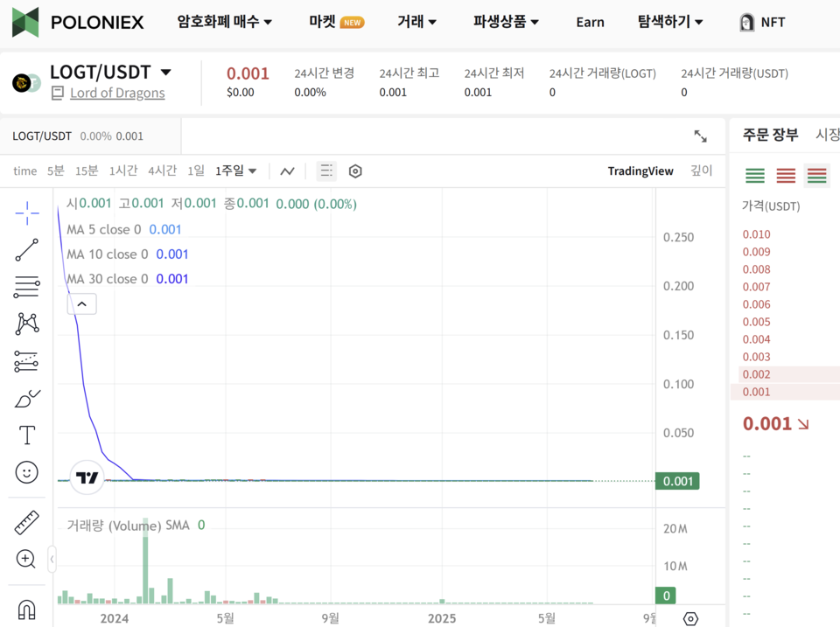
Task: Select the crosshair cursor tool
Action: click(27, 213)
